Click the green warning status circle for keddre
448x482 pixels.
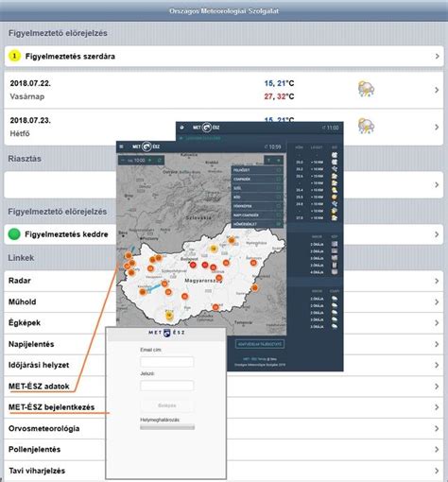14,234
